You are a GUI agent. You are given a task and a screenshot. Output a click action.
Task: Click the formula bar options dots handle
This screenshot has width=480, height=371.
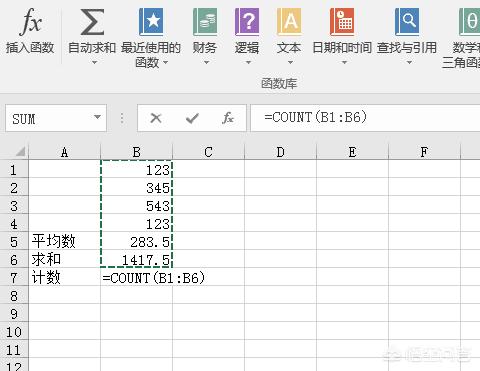pyautogui.click(x=122, y=118)
